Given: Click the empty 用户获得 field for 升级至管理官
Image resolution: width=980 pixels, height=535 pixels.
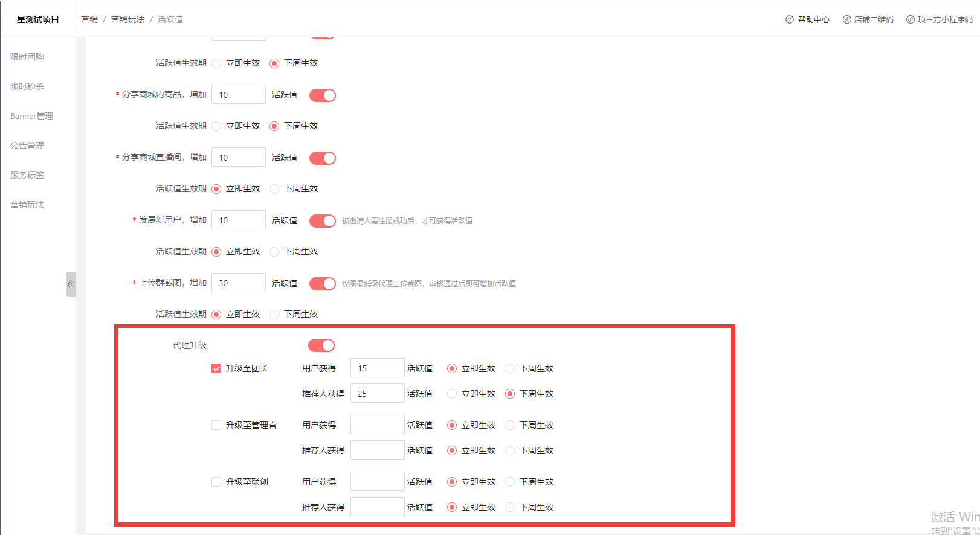Looking at the screenshot, I should click(377, 425).
